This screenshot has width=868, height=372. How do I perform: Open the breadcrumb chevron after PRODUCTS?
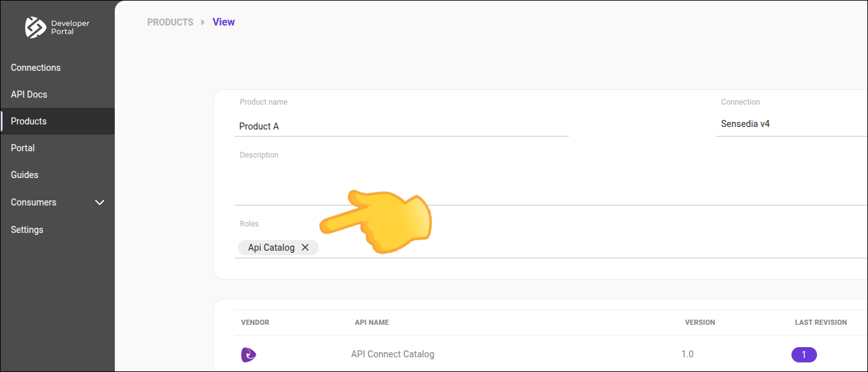(202, 22)
